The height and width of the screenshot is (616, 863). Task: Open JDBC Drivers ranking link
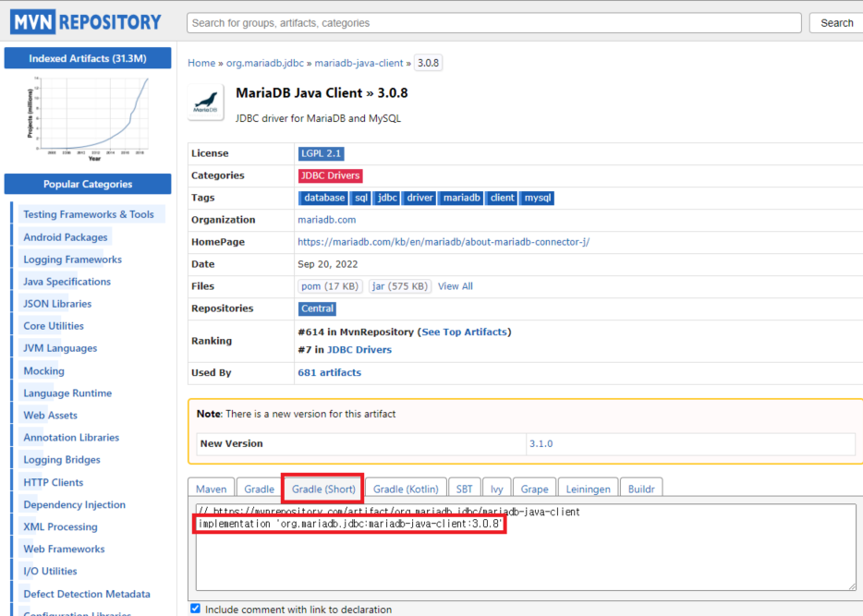tap(359, 350)
